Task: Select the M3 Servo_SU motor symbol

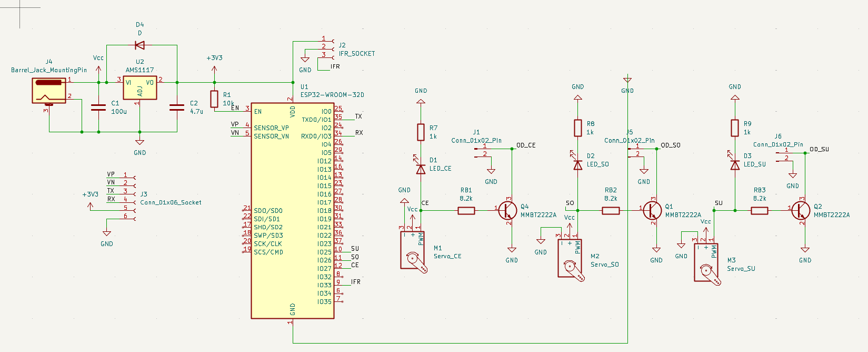Action: pos(707,265)
